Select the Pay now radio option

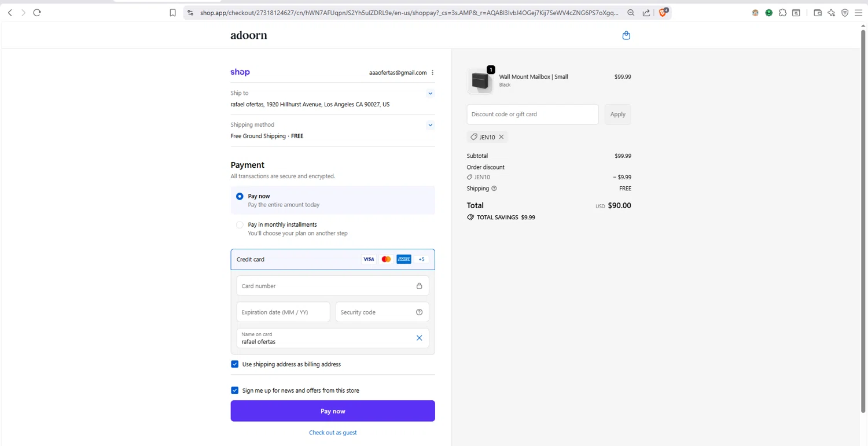click(x=240, y=197)
